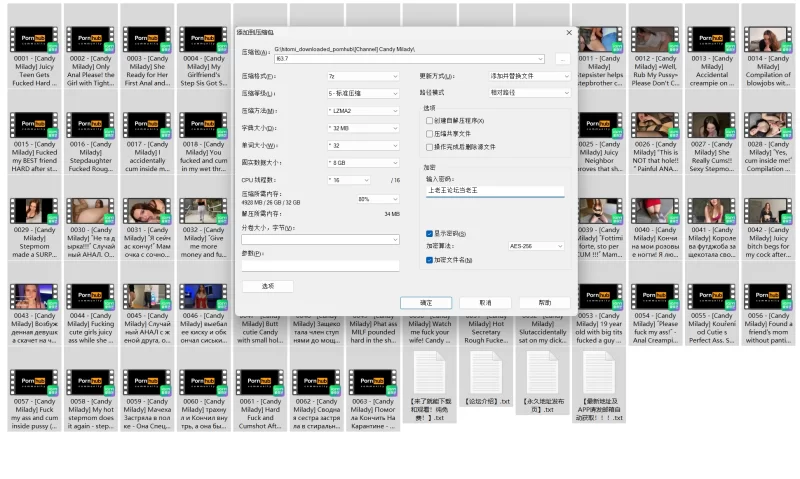The width and height of the screenshot is (800, 479).
Task: Click the 取消 button
Action: (485, 302)
